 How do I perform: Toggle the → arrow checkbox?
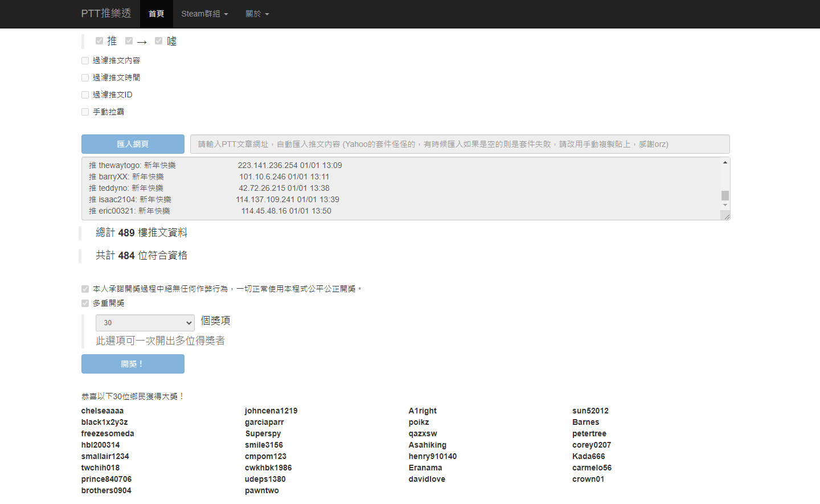(129, 41)
